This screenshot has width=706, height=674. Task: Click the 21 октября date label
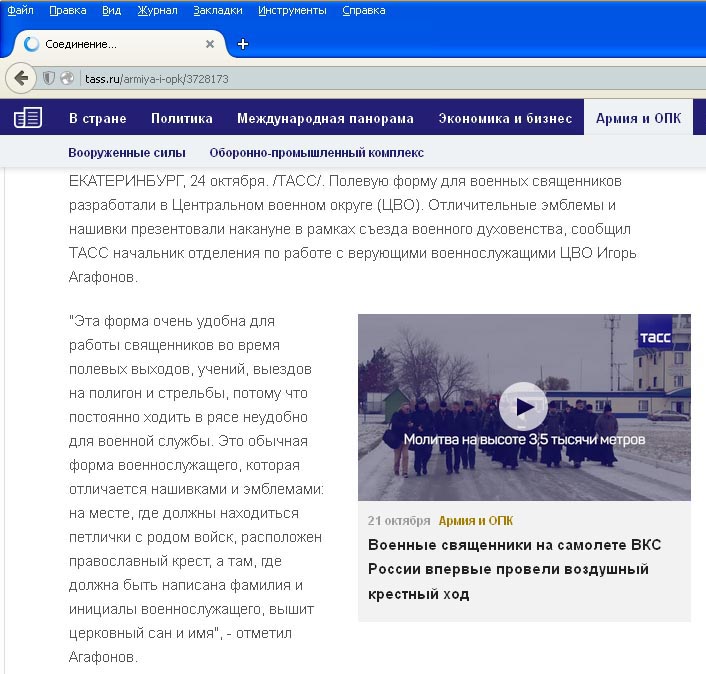point(398,520)
